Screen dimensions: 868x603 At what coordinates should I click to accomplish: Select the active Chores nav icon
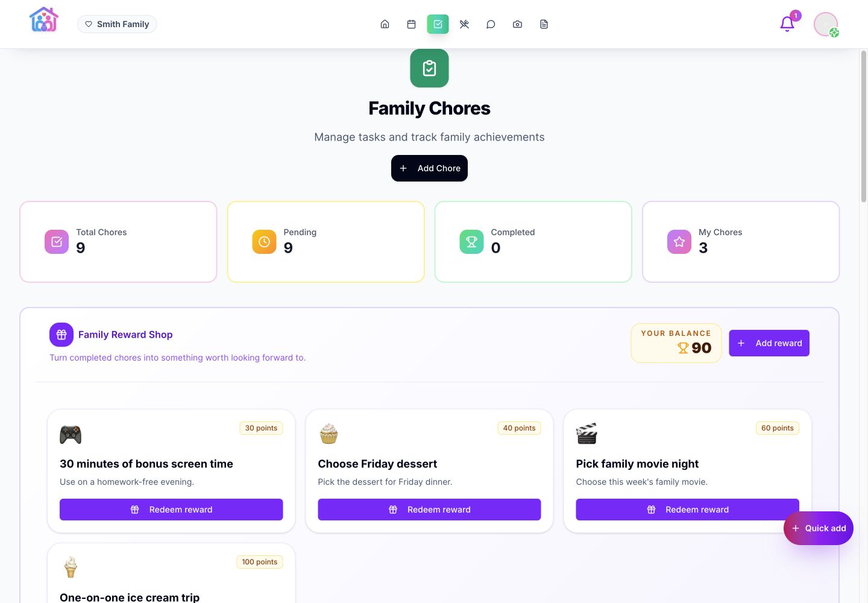[438, 24]
